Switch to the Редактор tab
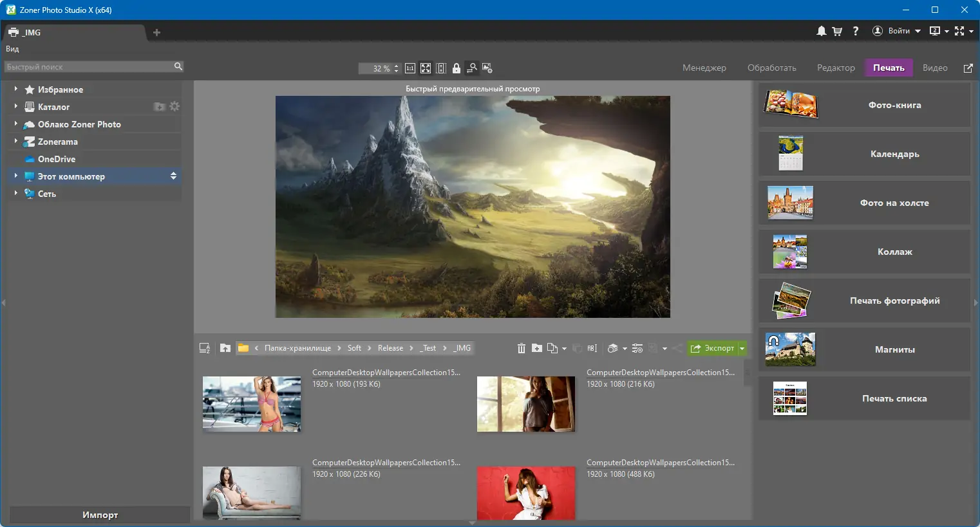 pyautogui.click(x=836, y=68)
